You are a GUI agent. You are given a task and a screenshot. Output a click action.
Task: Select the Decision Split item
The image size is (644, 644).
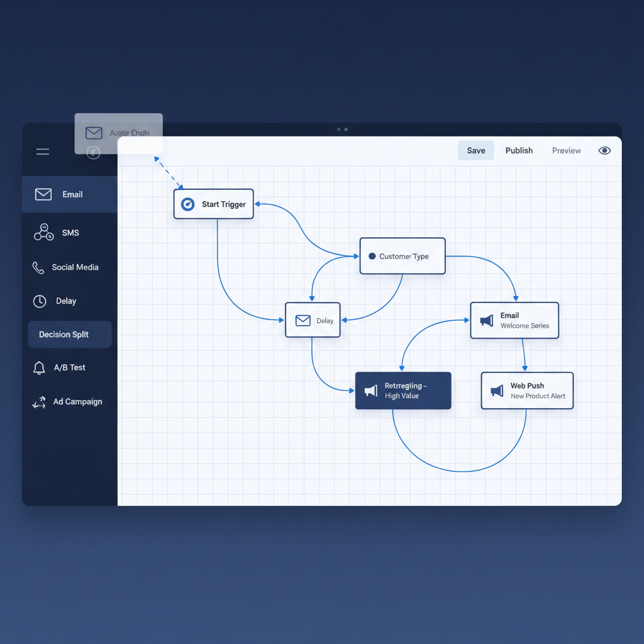pos(69,335)
